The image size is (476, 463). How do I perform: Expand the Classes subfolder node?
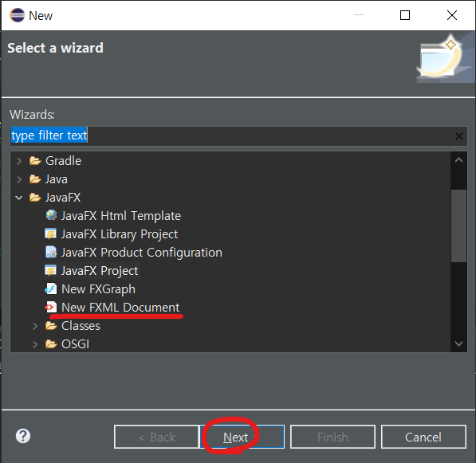(x=35, y=326)
